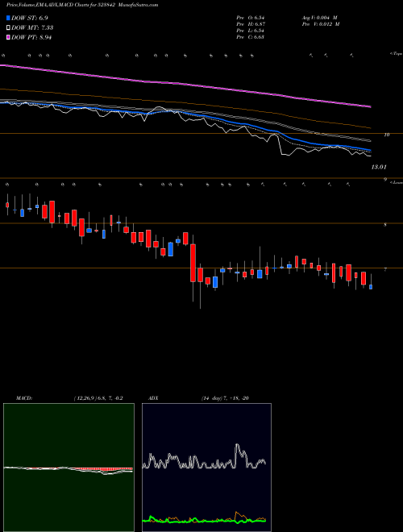Open the green MACD indicator panel
Image resolution: width=403 pixels, height=532 pixels.
[69, 468]
